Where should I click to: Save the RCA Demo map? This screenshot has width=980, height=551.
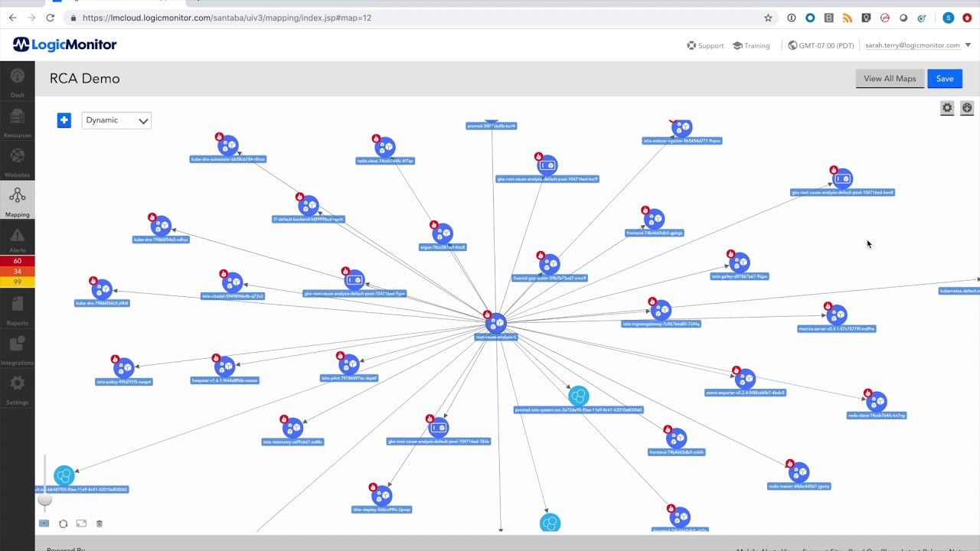tap(945, 79)
